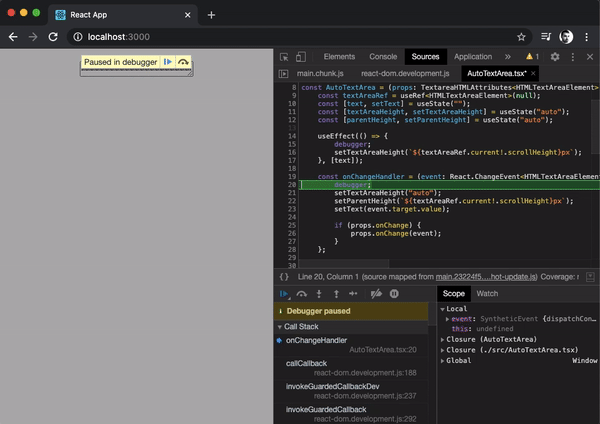
Task: Toggle pause on exceptions
Action: click(394, 294)
